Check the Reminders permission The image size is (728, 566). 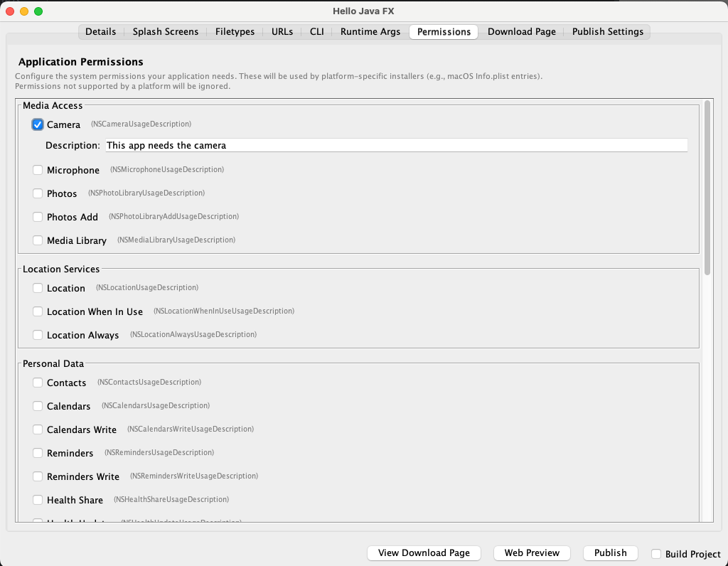38,453
